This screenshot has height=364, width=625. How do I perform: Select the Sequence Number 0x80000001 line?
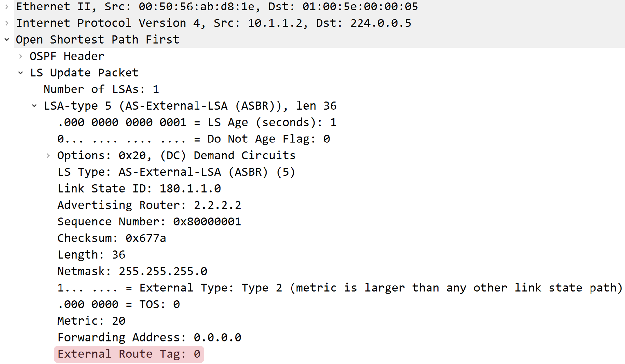click(149, 222)
